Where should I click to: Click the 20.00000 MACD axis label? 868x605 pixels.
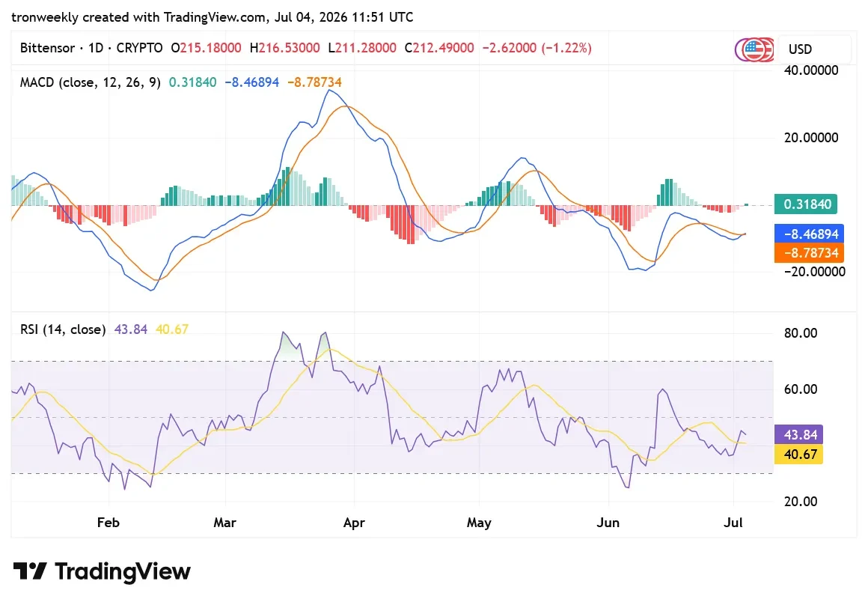click(x=811, y=138)
